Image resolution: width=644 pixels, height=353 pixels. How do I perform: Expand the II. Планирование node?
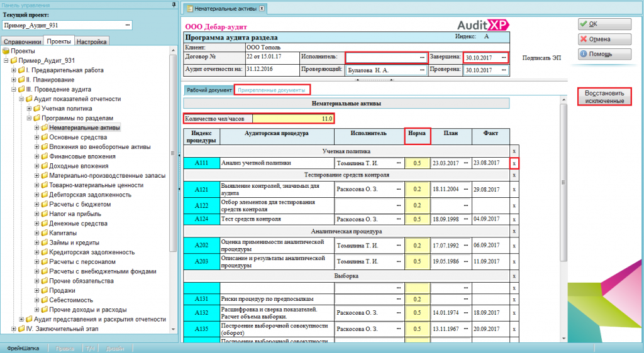[14, 80]
